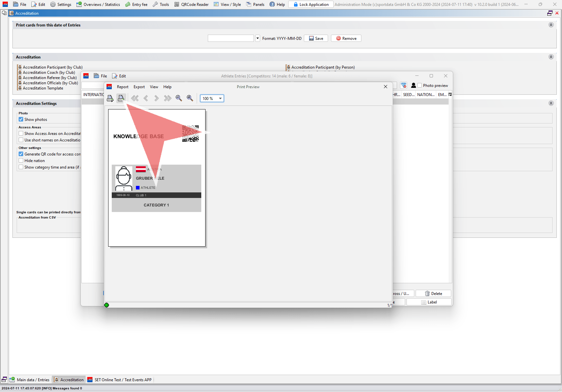This screenshot has width=562, height=392.
Task: Open the View / Style menu
Action: tap(227, 5)
